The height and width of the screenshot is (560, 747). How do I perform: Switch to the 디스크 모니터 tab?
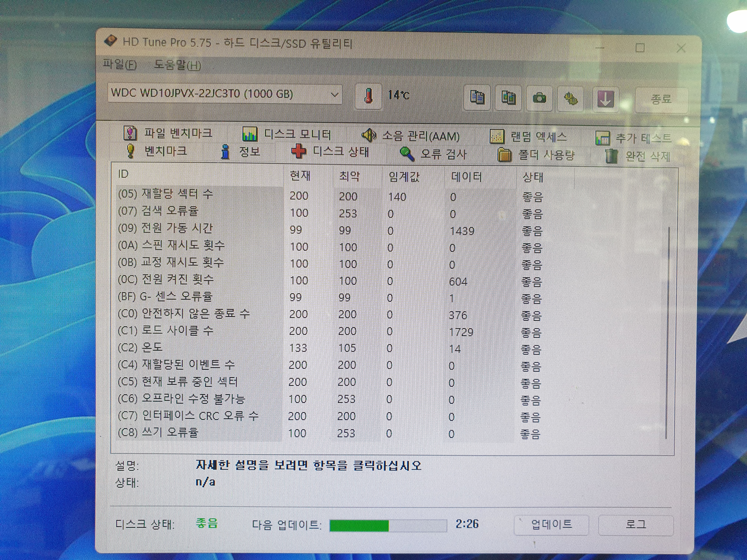(287, 135)
